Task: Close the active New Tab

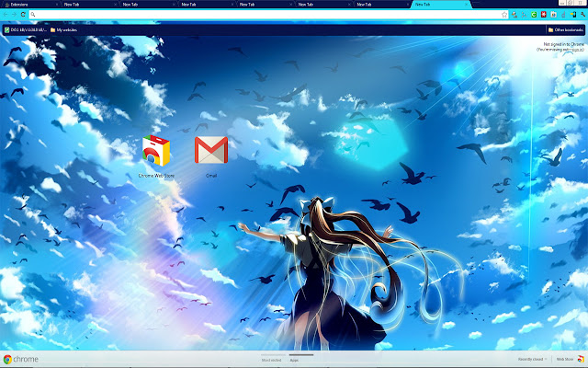Action: pos(466,5)
